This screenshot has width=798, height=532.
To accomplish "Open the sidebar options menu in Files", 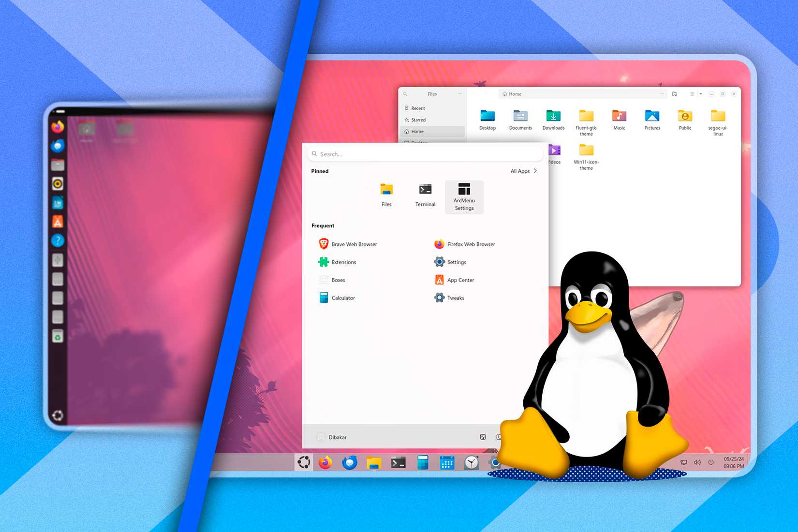I will 459,94.
